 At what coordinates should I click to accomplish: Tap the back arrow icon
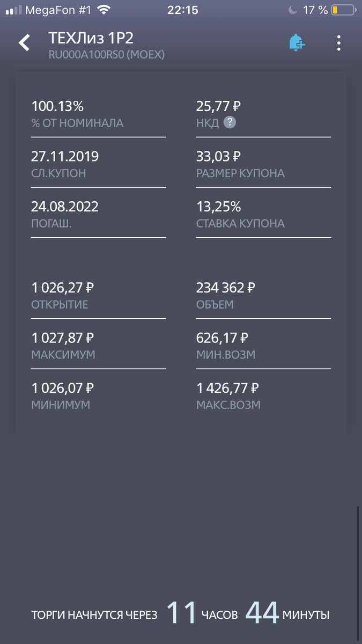tap(24, 43)
